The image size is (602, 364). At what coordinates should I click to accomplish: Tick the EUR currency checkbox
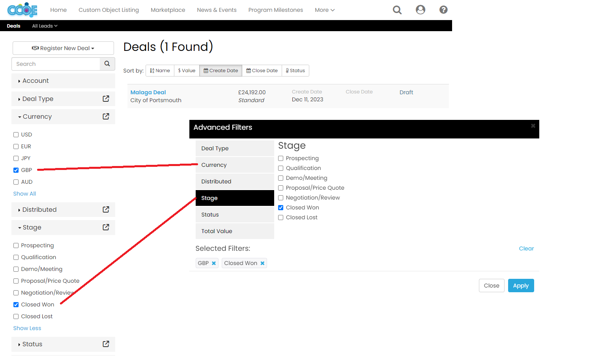[16, 146]
